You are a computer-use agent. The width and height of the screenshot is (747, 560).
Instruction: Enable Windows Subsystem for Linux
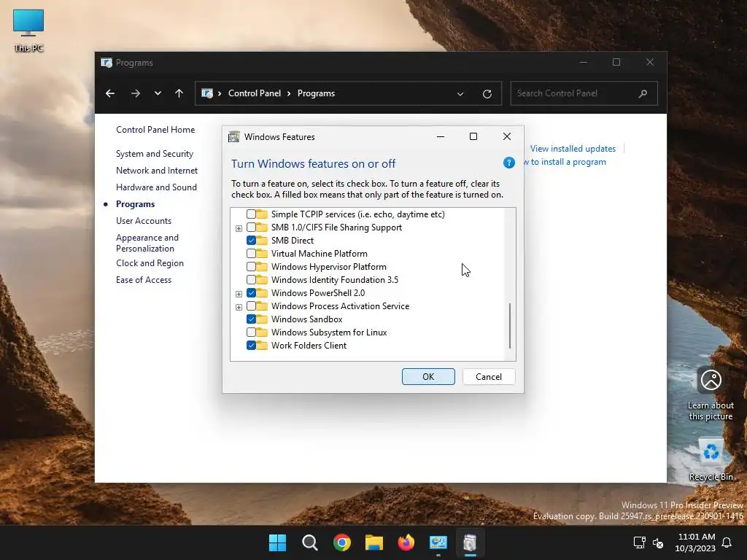[251, 332]
